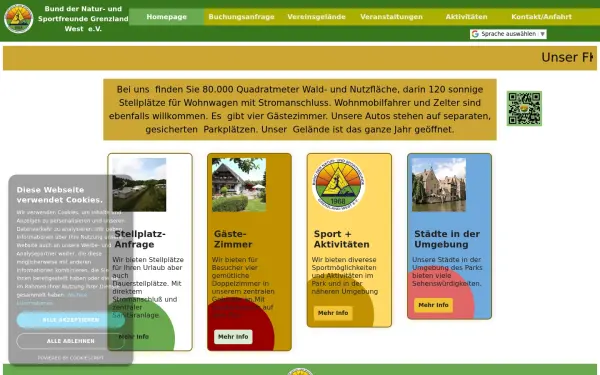
Task: Open the Veranstaltungen menu item
Action: [x=391, y=17]
